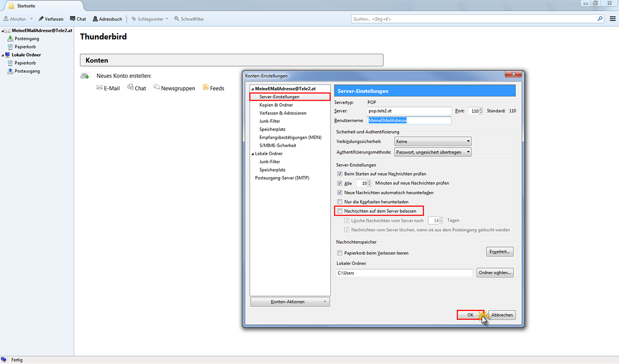The height and width of the screenshot is (364, 619).
Task: Click the Server field with pop.tele2.at
Action: [409, 111]
